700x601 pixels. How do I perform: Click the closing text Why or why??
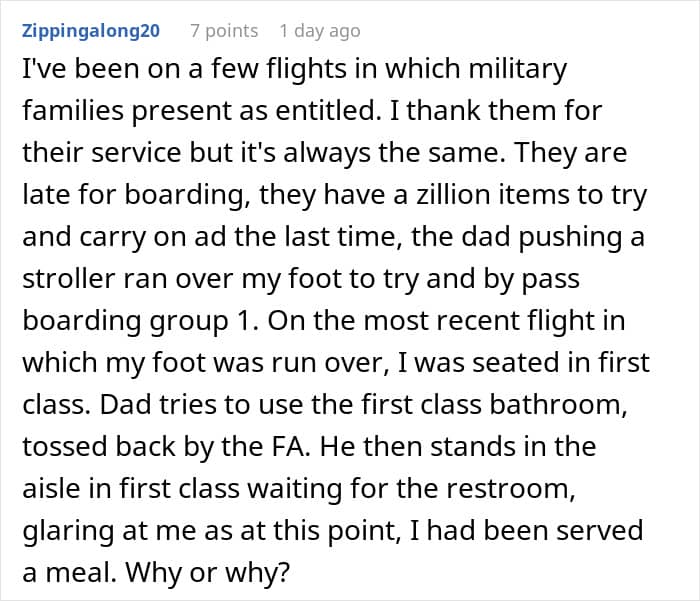point(208,572)
